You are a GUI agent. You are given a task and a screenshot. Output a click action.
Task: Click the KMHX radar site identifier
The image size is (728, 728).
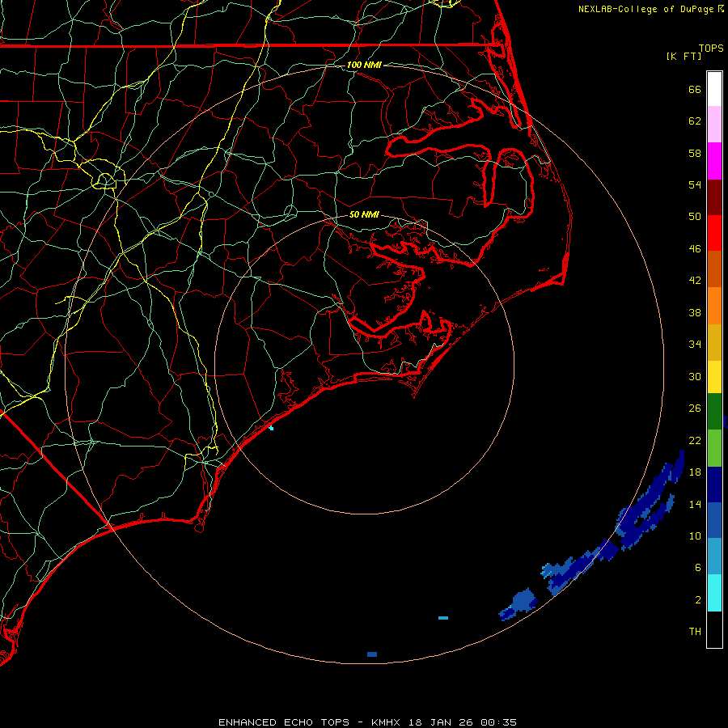[387, 722]
